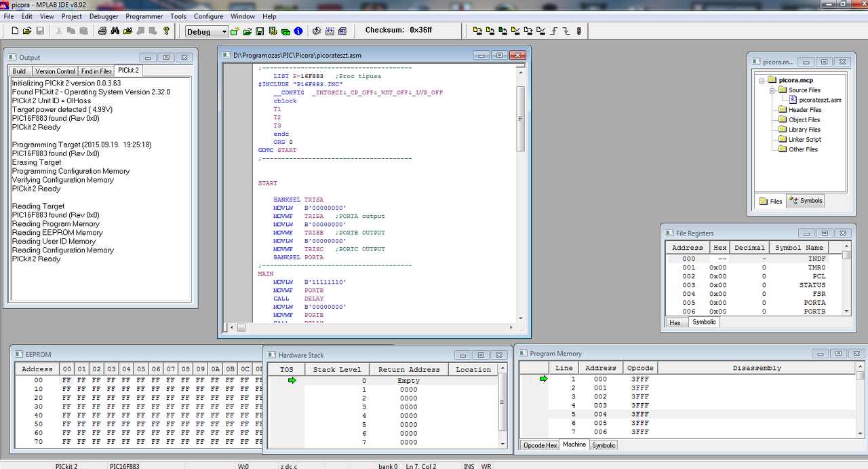Select picorateszt.asm in project tree

coord(819,100)
